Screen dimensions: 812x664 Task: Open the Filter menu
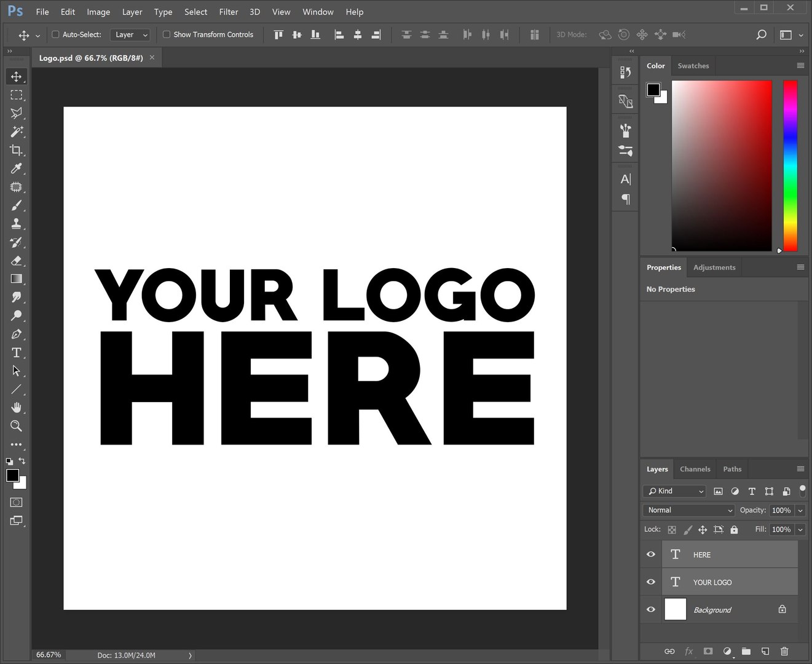pos(228,12)
